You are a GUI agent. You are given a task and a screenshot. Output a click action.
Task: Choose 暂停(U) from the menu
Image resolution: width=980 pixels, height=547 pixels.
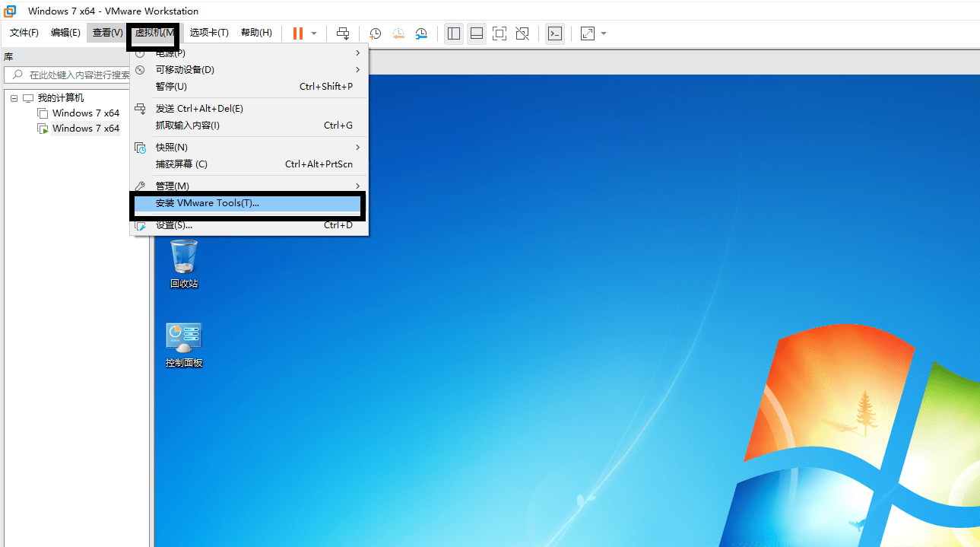tap(249, 87)
